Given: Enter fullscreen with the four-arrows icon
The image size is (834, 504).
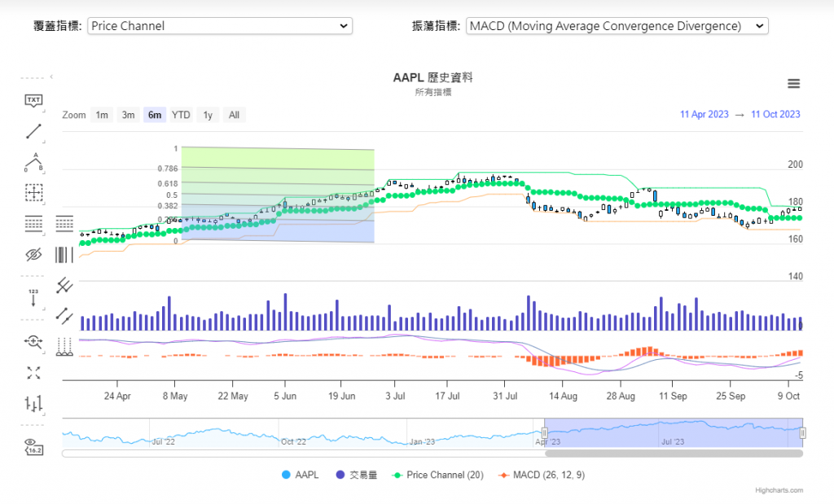Looking at the screenshot, I should (x=33, y=373).
